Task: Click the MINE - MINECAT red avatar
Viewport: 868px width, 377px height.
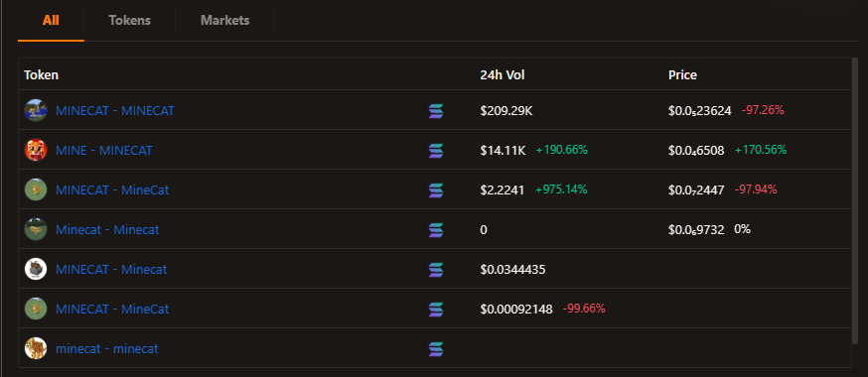Action: click(x=36, y=151)
